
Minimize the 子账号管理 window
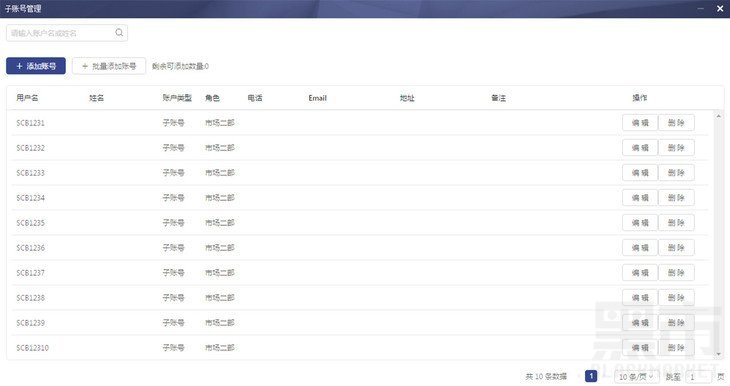pyautogui.click(x=701, y=8)
